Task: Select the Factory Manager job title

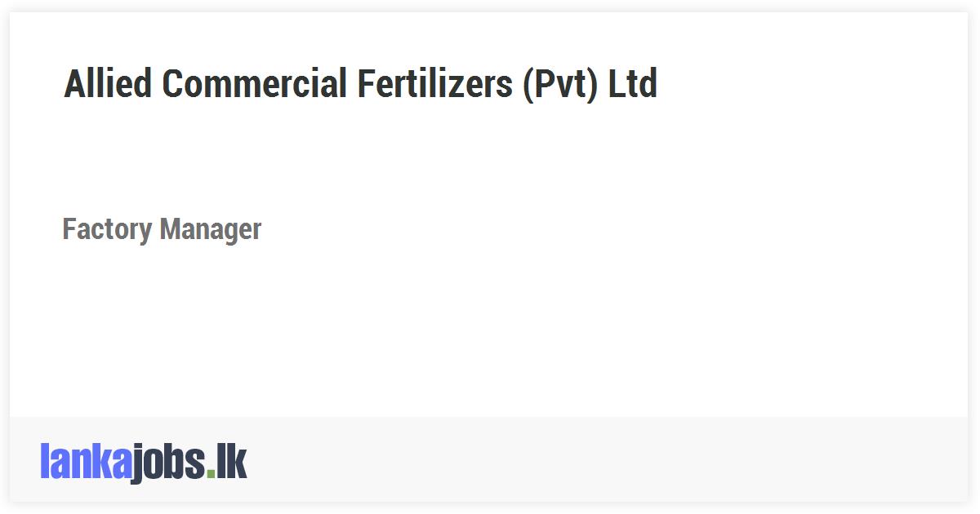Action: 162,229
